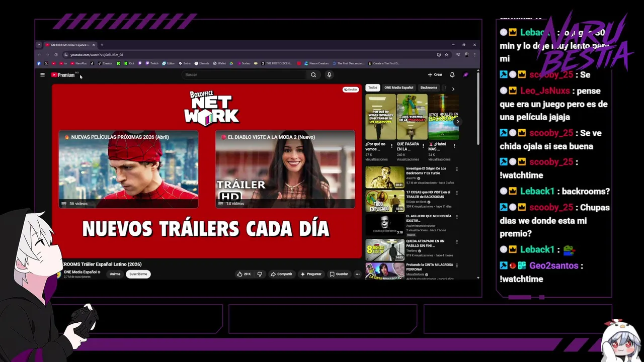Open THE FIRST DESCEN... bookmark

click(276, 63)
